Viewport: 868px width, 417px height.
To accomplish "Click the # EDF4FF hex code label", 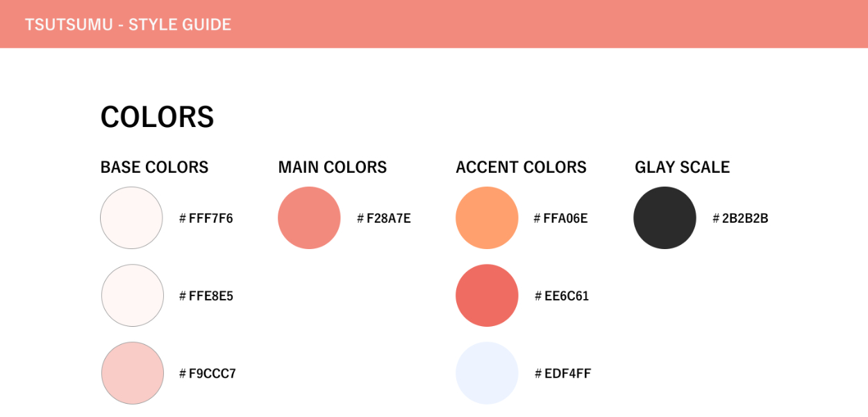I will pyautogui.click(x=562, y=374).
